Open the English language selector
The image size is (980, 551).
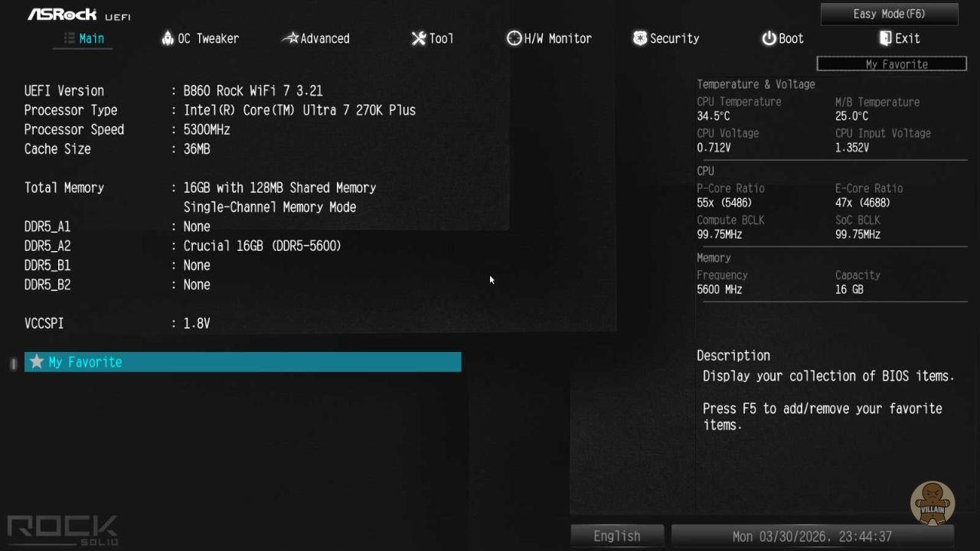coord(616,536)
